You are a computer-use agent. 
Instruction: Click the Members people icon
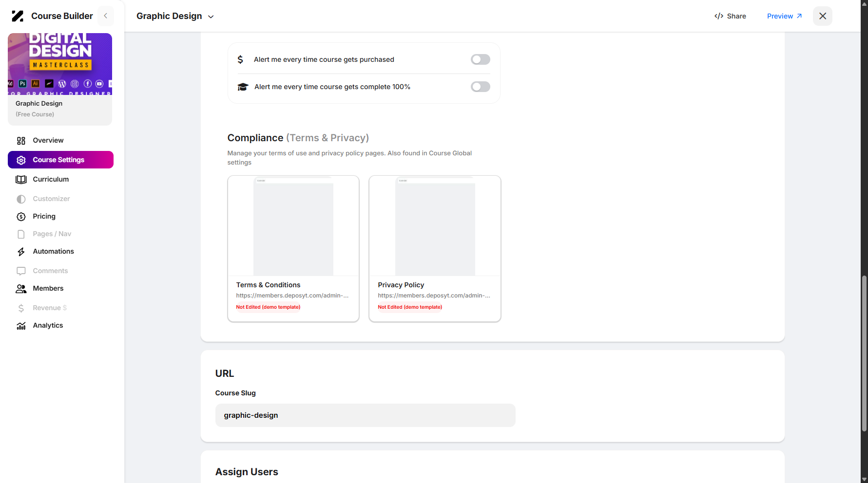(21, 289)
